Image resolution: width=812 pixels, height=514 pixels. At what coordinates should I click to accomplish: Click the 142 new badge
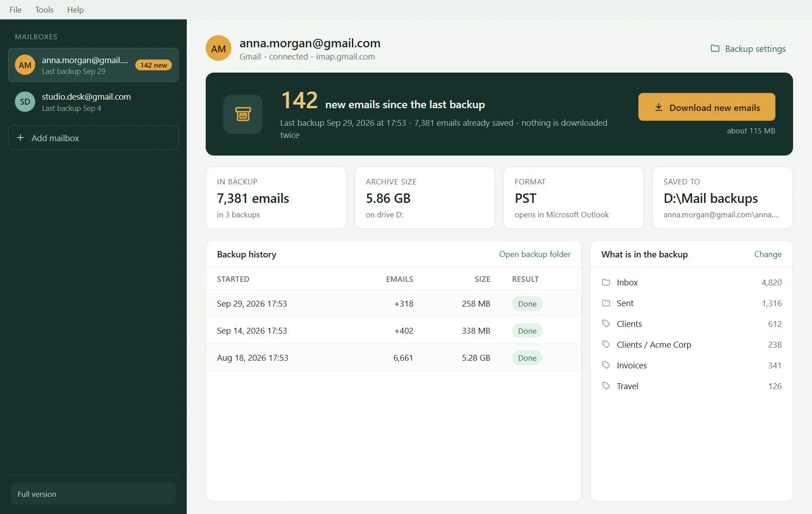pos(153,65)
